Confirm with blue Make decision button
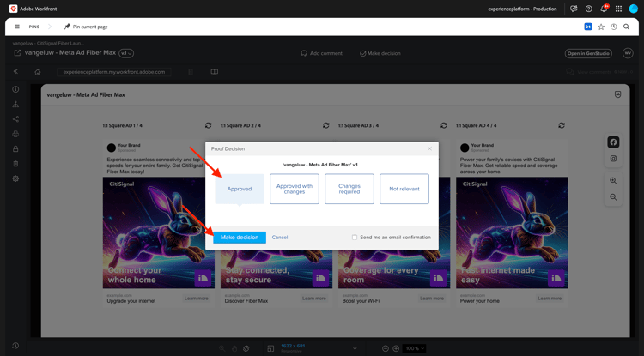The height and width of the screenshot is (356, 644). pos(240,238)
